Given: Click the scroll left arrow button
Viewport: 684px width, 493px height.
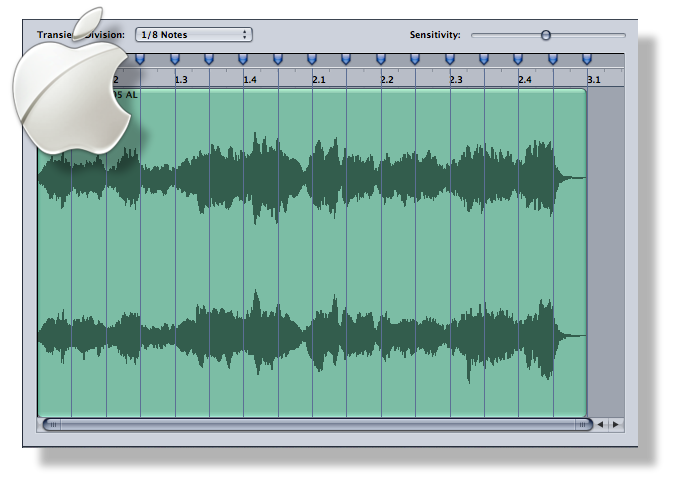Looking at the screenshot, I should [601, 424].
